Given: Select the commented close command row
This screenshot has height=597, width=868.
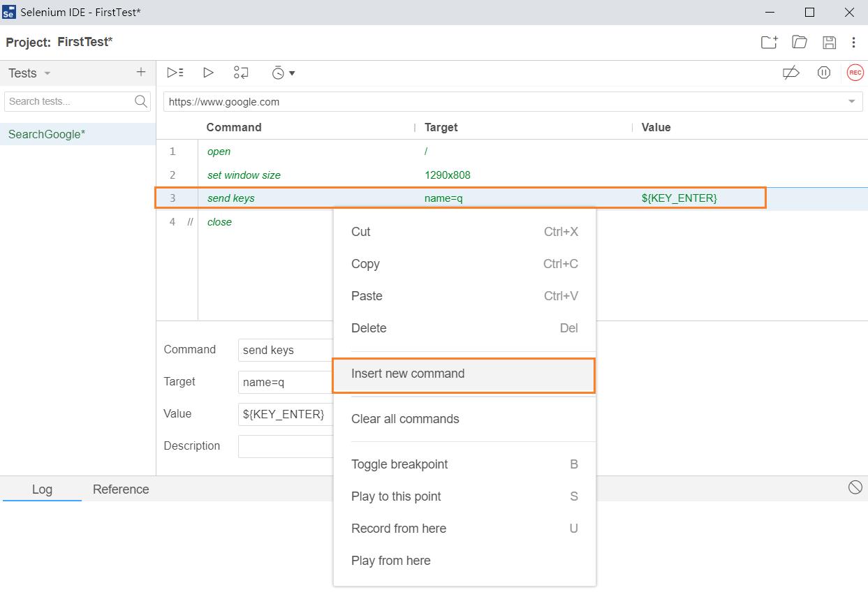Looking at the screenshot, I should click(512, 222).
